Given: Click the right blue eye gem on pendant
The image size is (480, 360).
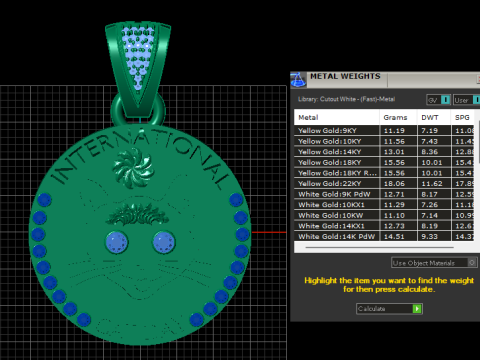Looking at the screenshot, I should (164, 242).
